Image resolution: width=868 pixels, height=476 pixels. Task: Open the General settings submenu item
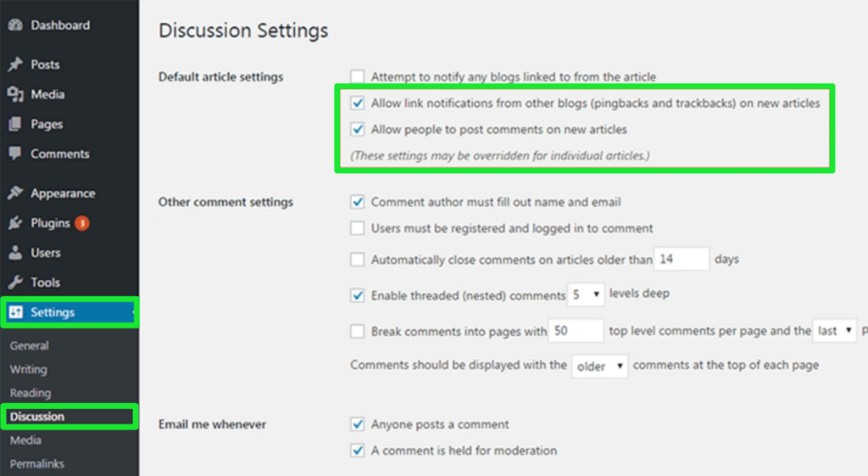click(30, 346)
